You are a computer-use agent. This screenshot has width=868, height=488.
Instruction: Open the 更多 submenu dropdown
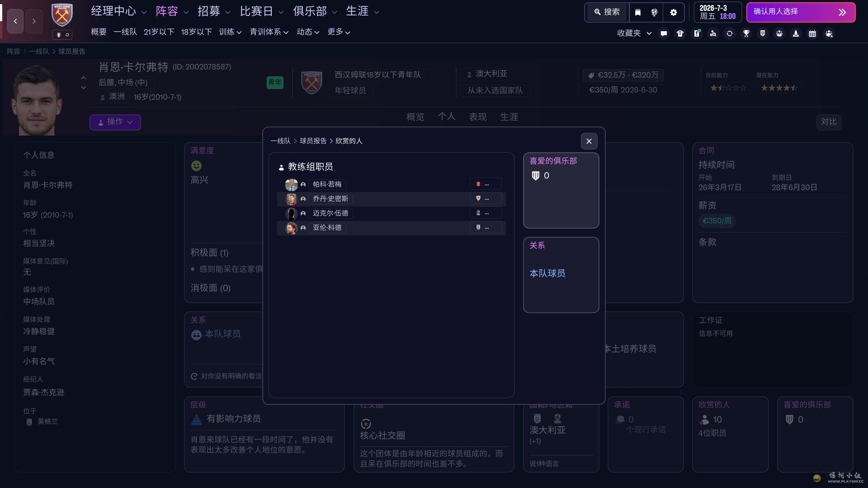pos(339,32)
